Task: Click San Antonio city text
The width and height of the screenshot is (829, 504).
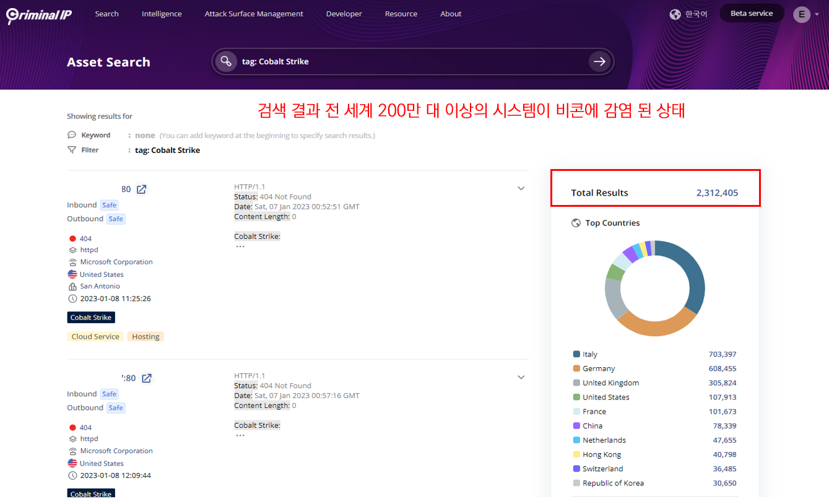Action: (100, 286)
